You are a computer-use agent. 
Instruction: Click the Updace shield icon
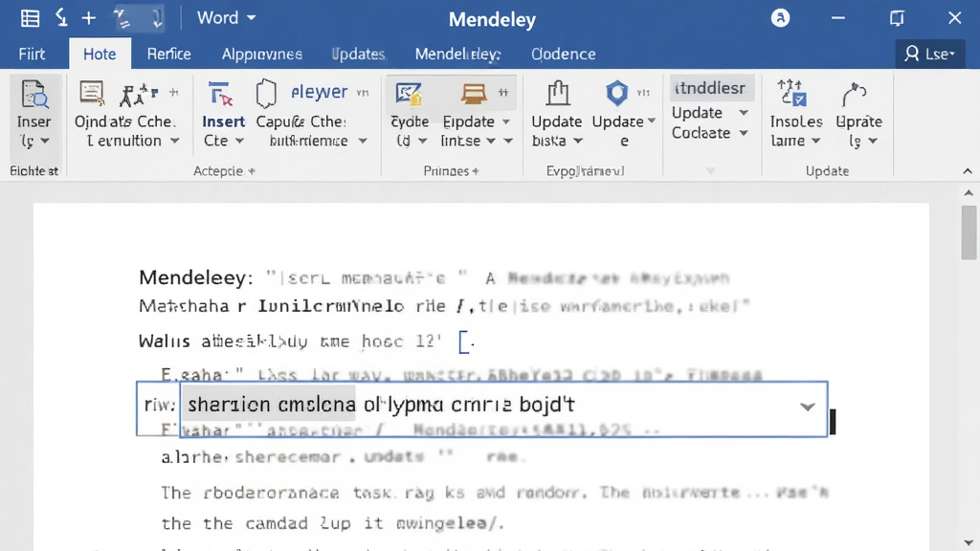click(x=617, y=93)
